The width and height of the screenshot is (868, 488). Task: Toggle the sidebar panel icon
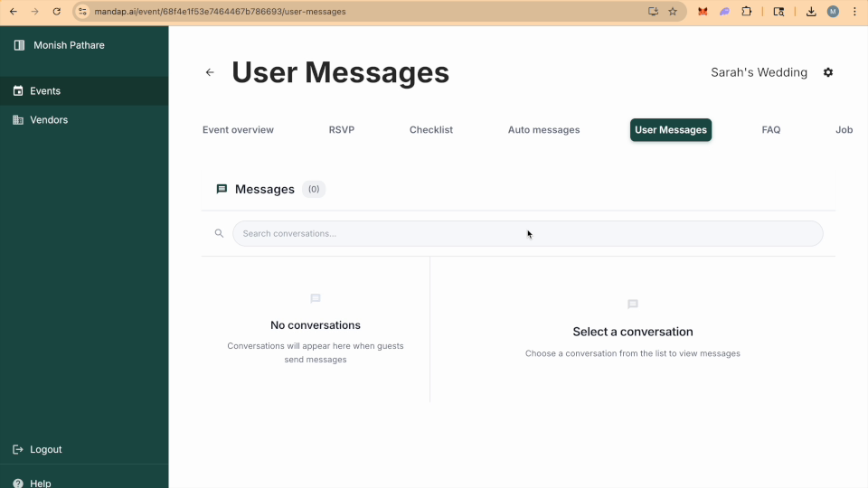(19, 45)
